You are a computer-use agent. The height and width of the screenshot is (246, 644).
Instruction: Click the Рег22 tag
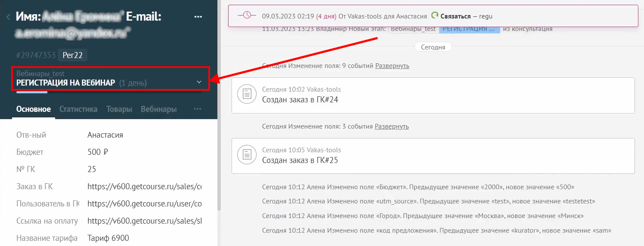pyautogui.click(x=73, y=55)
